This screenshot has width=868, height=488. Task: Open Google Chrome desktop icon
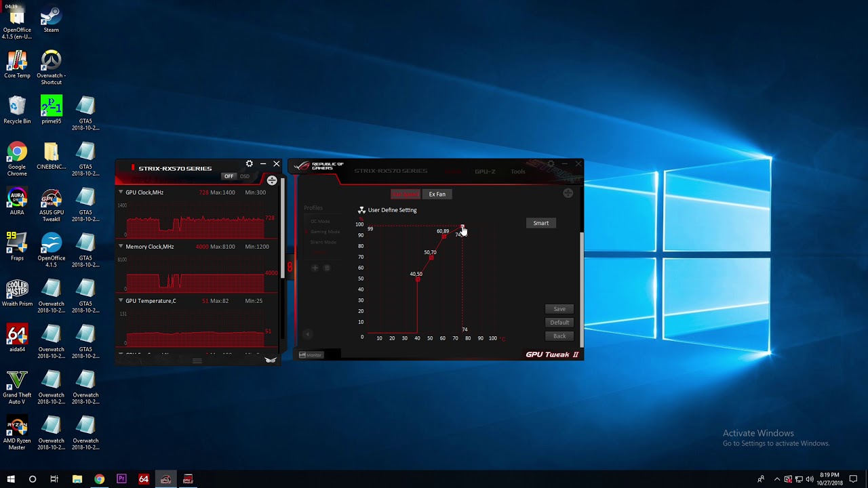(17, 160)
